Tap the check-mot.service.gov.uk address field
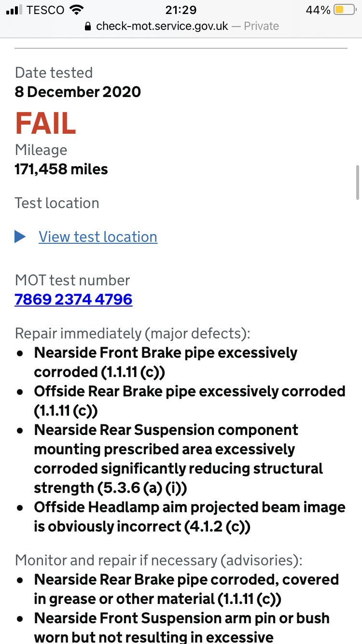362x644 pixels. (x=162, y=26)
